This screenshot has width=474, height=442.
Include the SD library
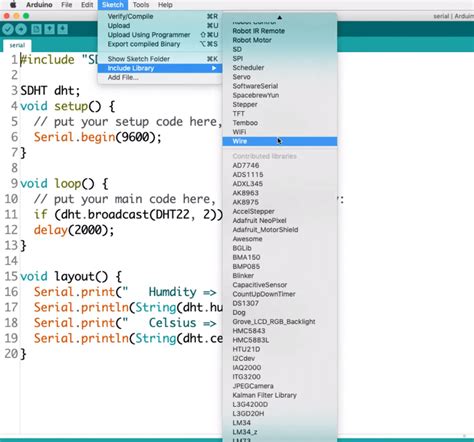pos(280,49)
